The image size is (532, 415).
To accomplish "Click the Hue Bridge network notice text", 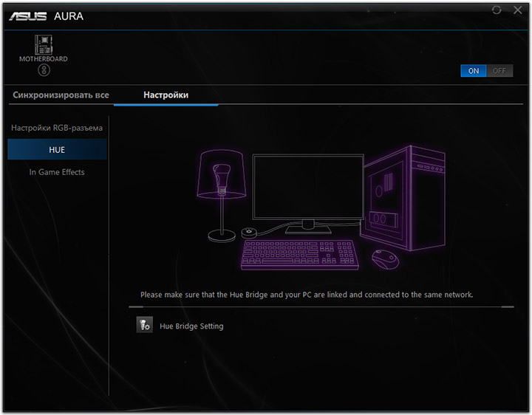I will coord(307,295).
